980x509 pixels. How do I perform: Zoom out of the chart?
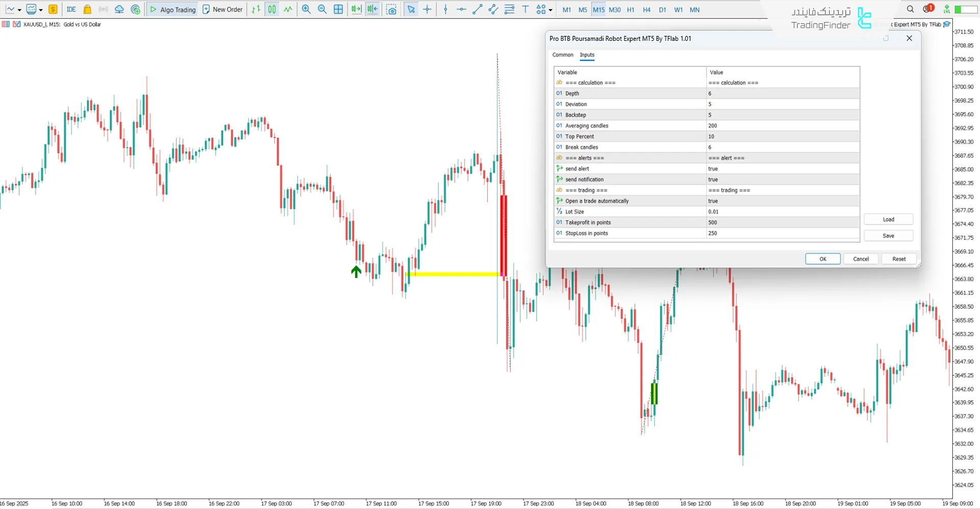point(322,9)
